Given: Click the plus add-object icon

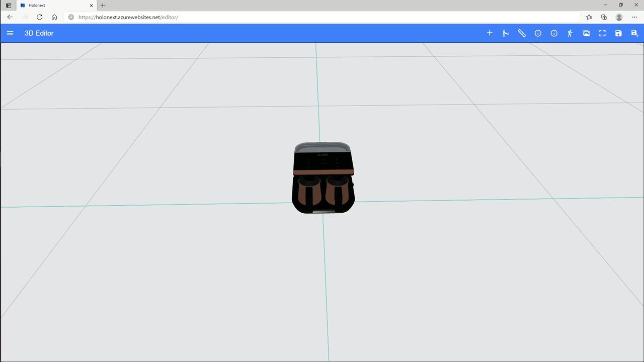Looking at the screenshot, I should point(490,33).
